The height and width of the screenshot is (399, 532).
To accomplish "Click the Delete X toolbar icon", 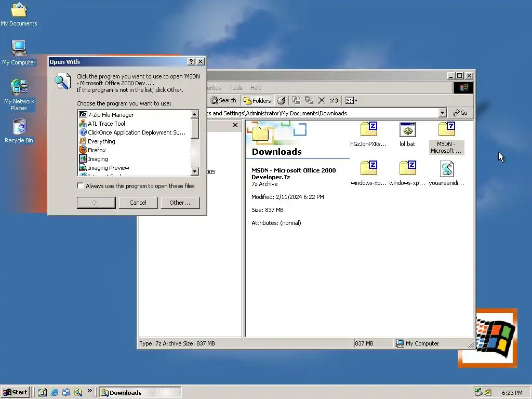I will pyautogui.click(x=321, y=100).
